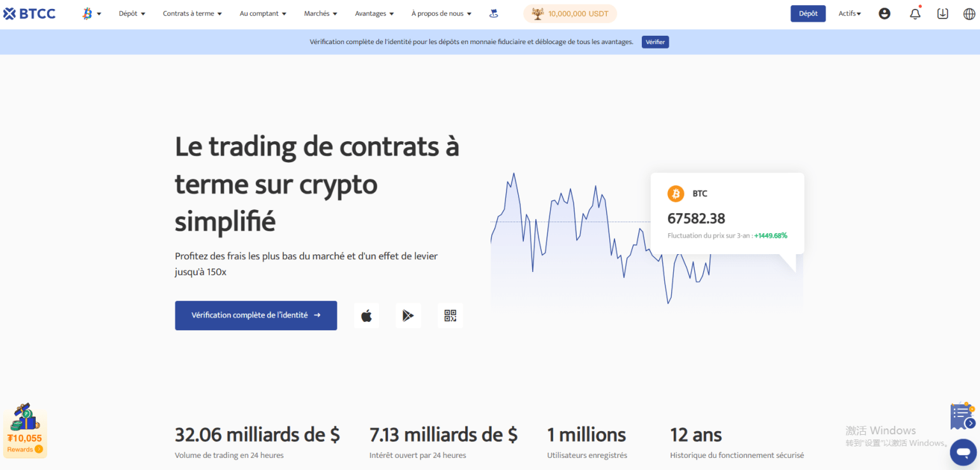Viewport: 980px width, 470px height.
Task: Click the identity verification banner text
Action: (471, 42)
